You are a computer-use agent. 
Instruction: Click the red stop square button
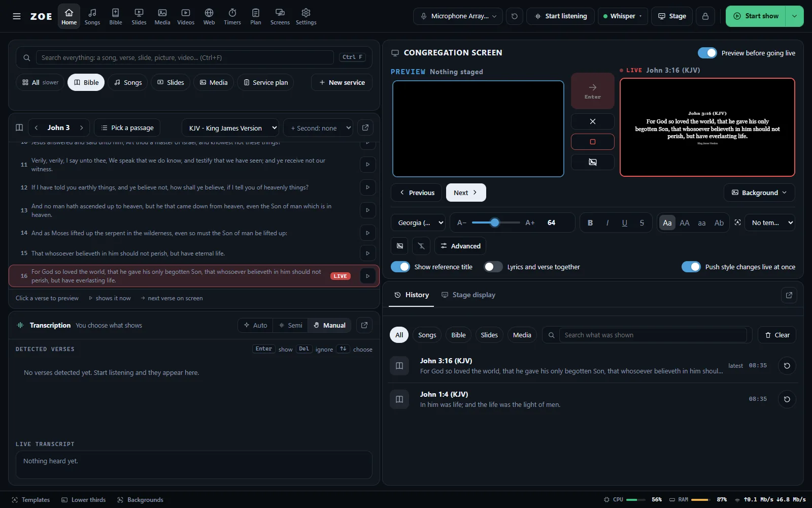(593, 142)
